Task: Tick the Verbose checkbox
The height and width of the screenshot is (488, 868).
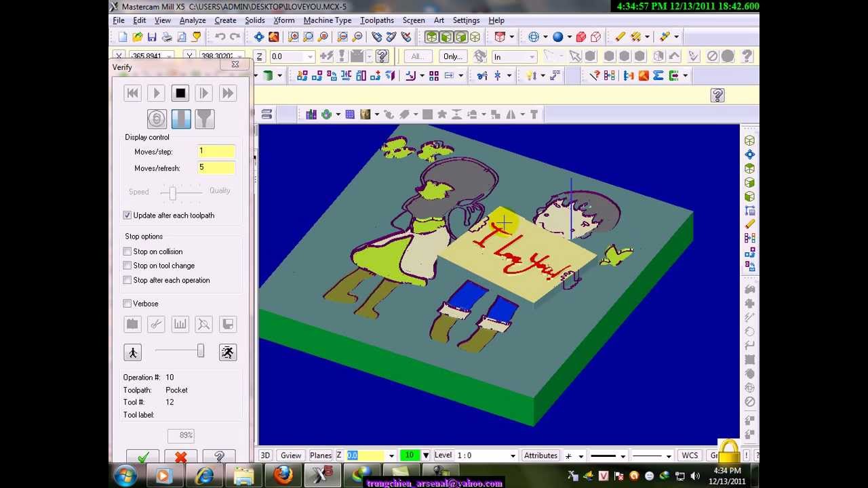Action: click(x=127, y=304)
